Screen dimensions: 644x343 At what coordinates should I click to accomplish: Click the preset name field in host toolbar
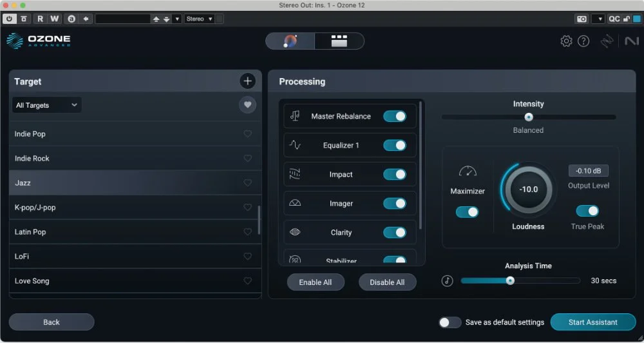click(123, 19)
